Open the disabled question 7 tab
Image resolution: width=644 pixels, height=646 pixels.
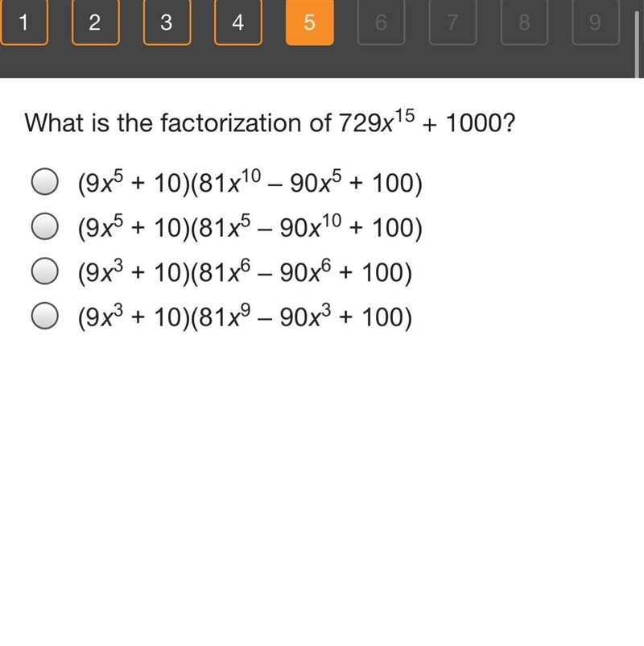click(x=453, y=23)
